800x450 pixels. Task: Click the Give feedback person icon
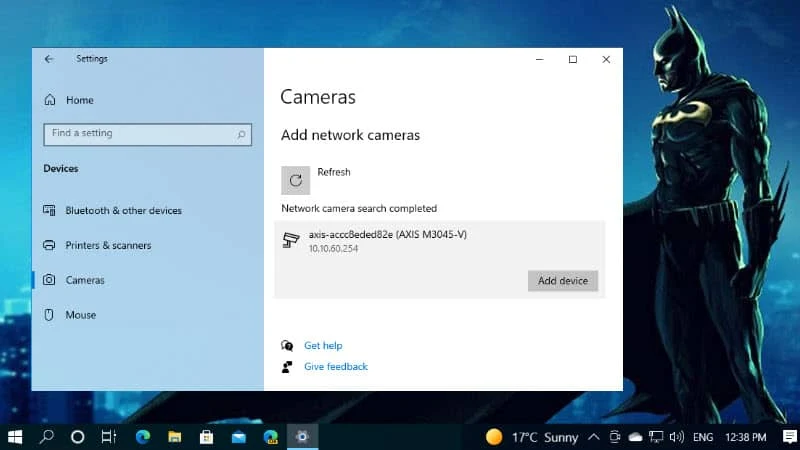[287, 366]
